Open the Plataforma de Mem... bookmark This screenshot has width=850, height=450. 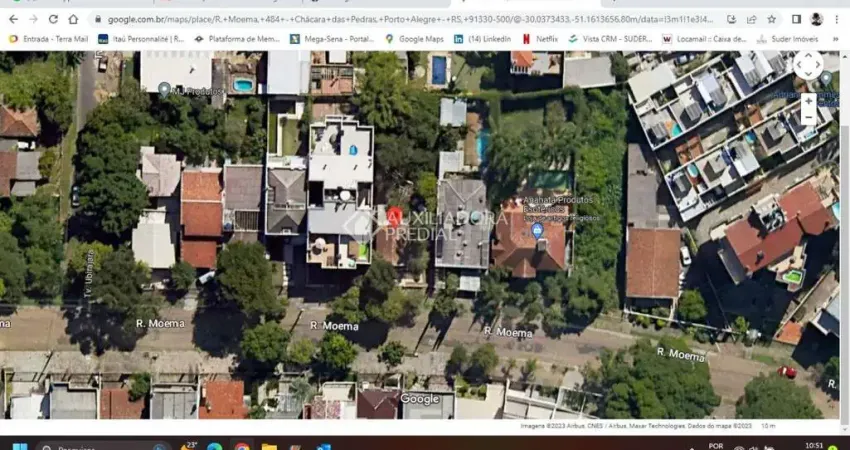click(x=237, y=39)
